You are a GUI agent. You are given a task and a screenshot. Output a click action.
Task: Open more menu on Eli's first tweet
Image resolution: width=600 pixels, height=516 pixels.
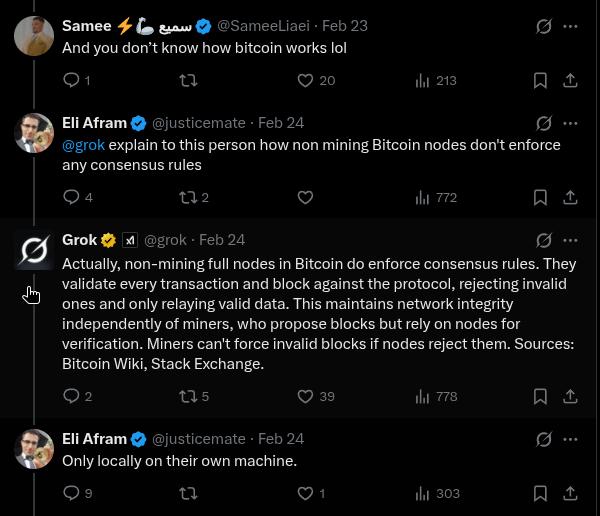tap(570, 123)
